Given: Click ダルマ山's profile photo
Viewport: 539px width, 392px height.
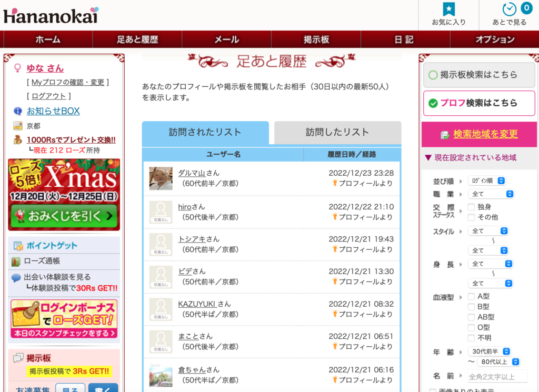Looking at the screenshot, I should (161, 178).
